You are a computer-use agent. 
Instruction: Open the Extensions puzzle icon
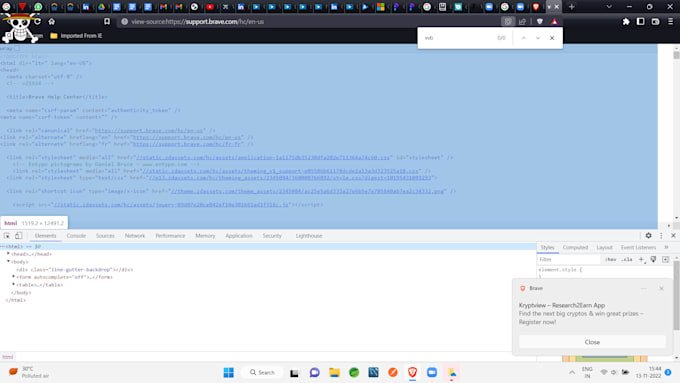[x=626, y=21]
